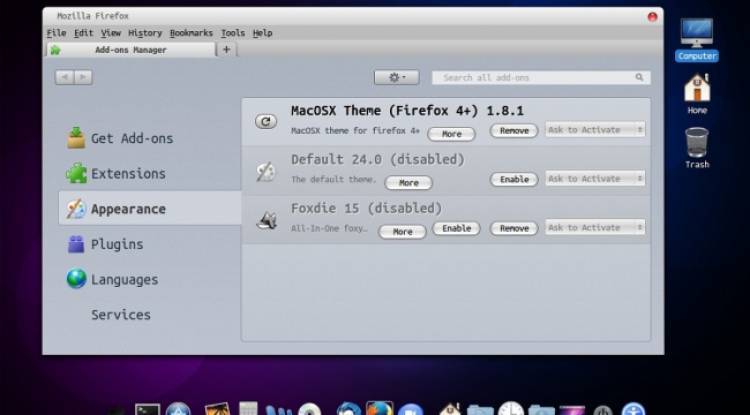Click the Default 24.0 theme icon

(266, 172)
